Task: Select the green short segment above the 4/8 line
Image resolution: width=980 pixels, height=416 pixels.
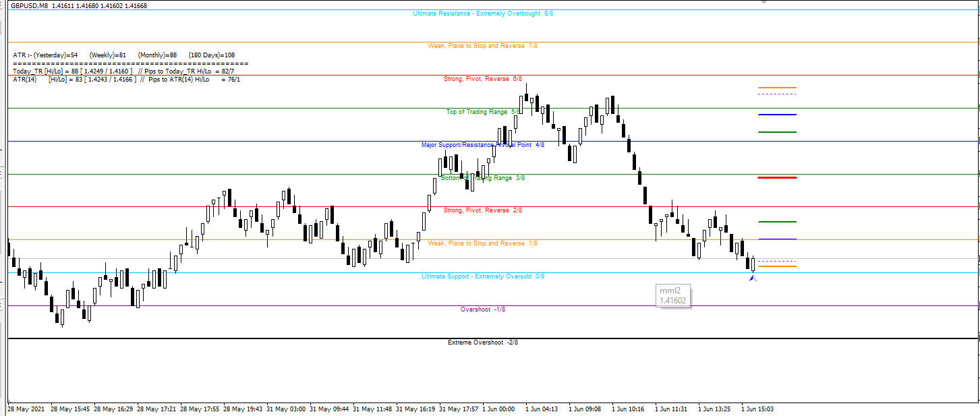Action: coord(777,132)
